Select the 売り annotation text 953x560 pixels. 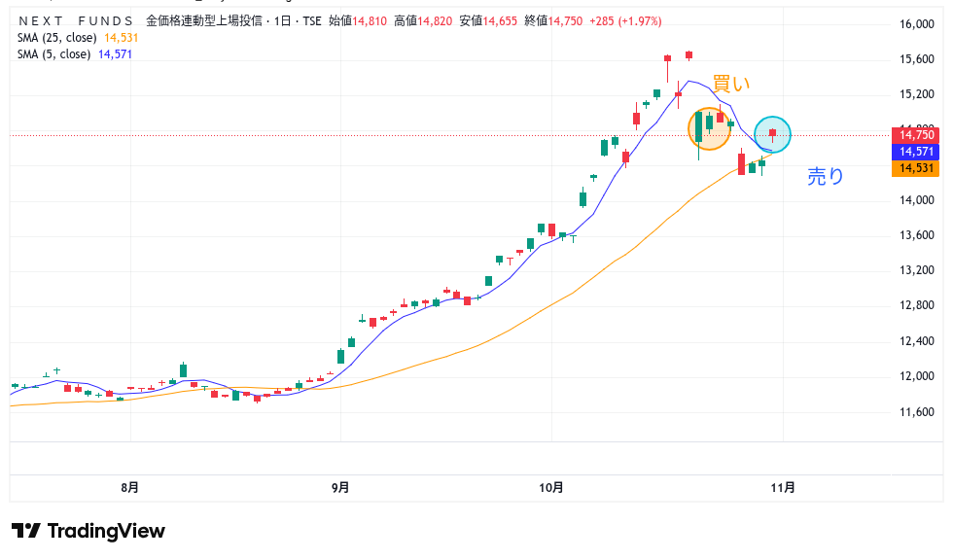pos(826,176)
